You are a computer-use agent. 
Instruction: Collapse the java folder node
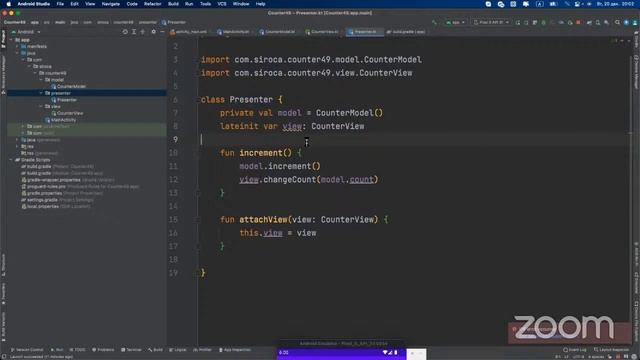coord(17,53)
